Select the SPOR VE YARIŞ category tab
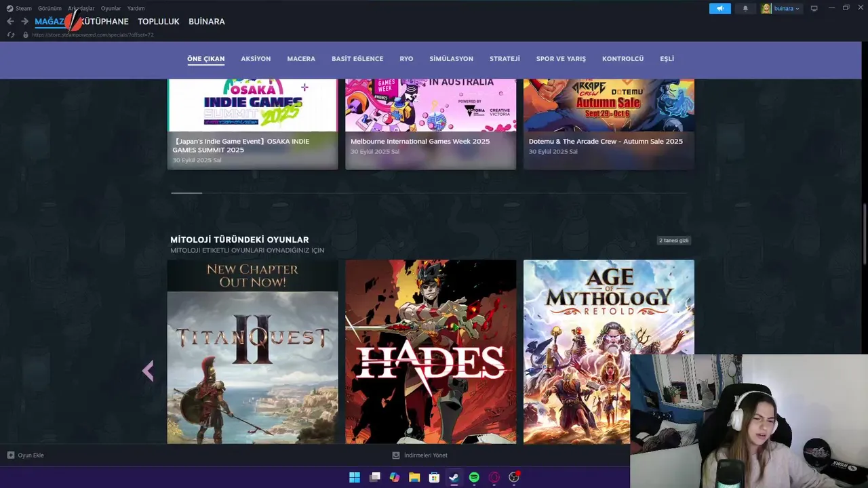The height and width of the screenshot is (488, 868). coord(561,59)
